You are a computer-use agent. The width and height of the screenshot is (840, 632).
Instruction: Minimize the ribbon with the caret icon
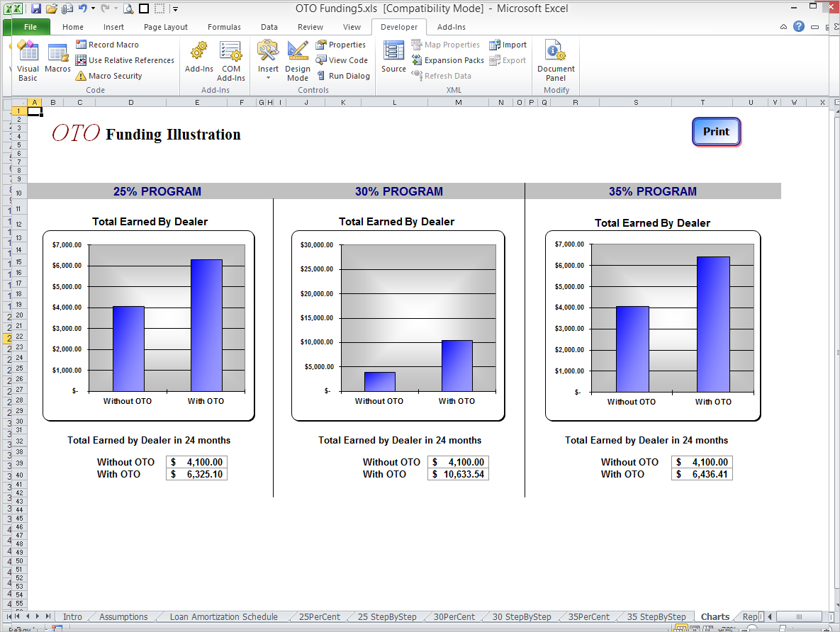pos(783,26)
